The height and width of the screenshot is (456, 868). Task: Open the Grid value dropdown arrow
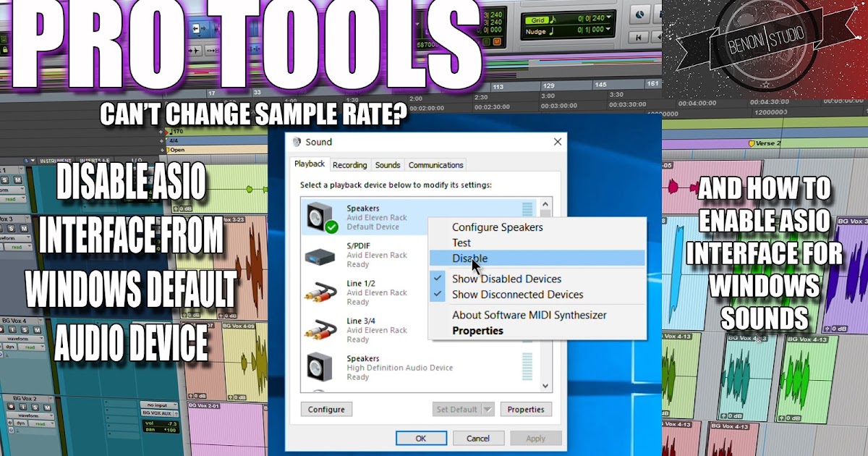(x=608, y=18)
